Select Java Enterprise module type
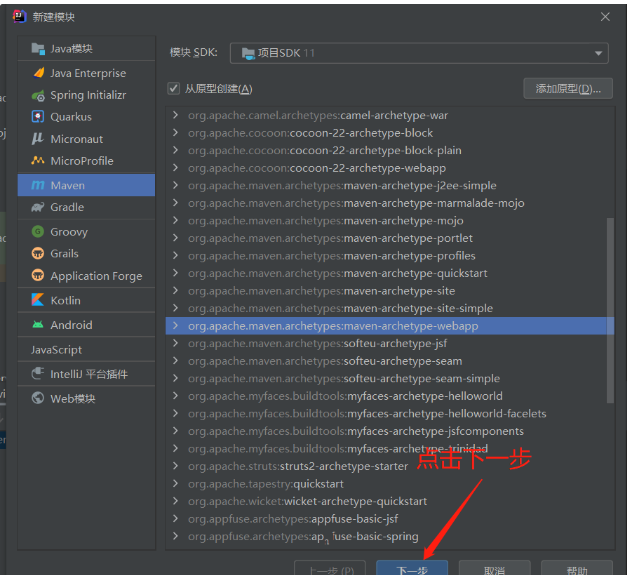 pyautogui.click(x=86, y=73)
